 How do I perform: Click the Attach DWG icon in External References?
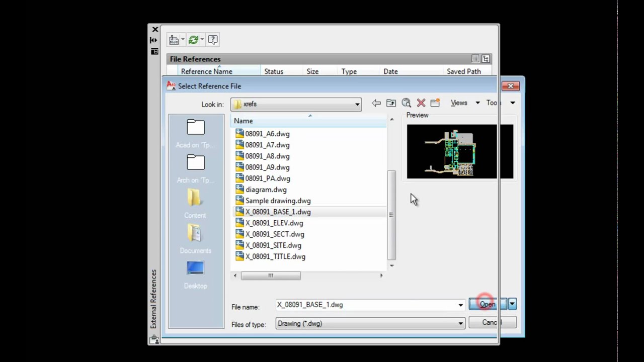pos(174,40)
